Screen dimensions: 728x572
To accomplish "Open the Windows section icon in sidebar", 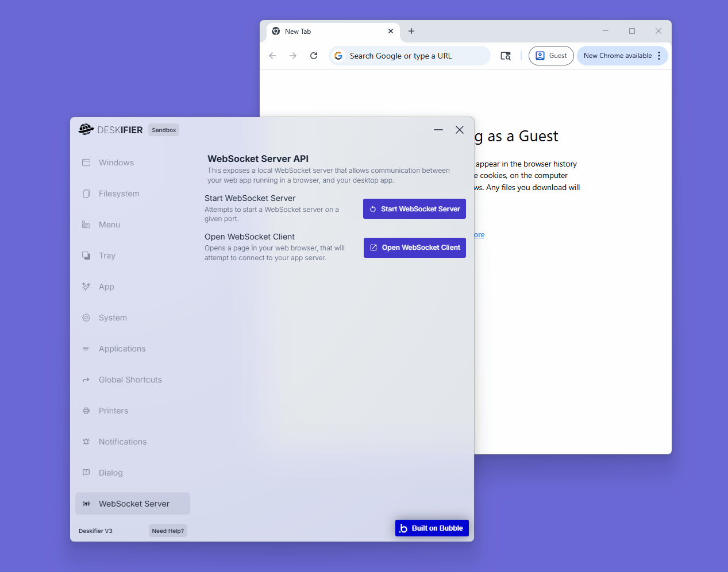I will (x=86, y=163).
